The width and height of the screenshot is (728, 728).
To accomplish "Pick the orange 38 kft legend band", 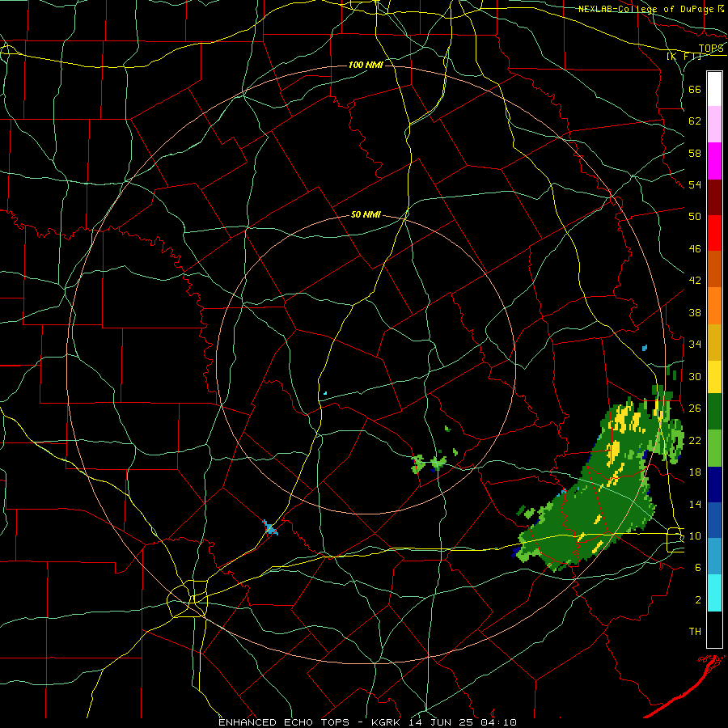I will (x=714, y=306).
